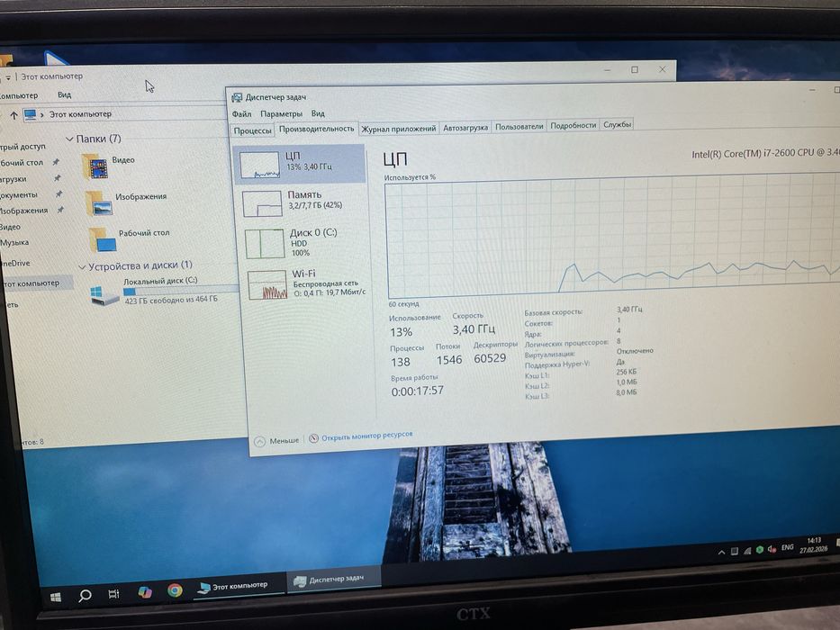Click the Этот компьютер address breadcrumb
840x630 pixels.
80,114
